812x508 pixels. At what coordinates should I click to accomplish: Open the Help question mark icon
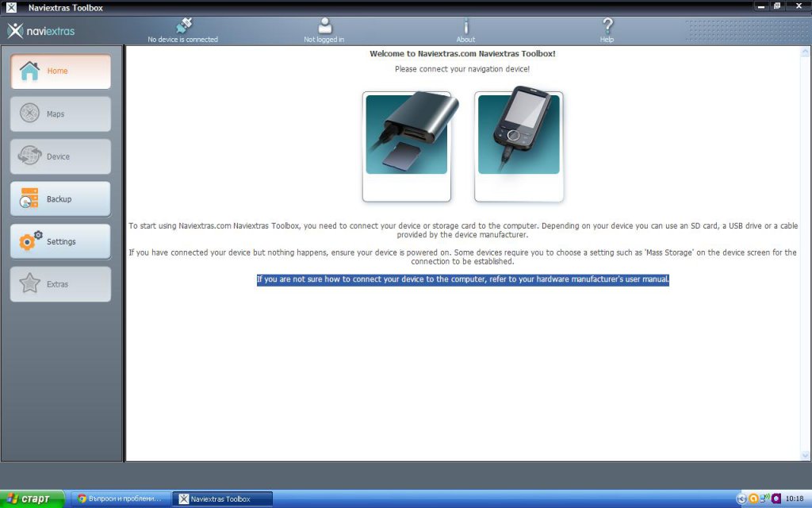[x=607, y=26]
